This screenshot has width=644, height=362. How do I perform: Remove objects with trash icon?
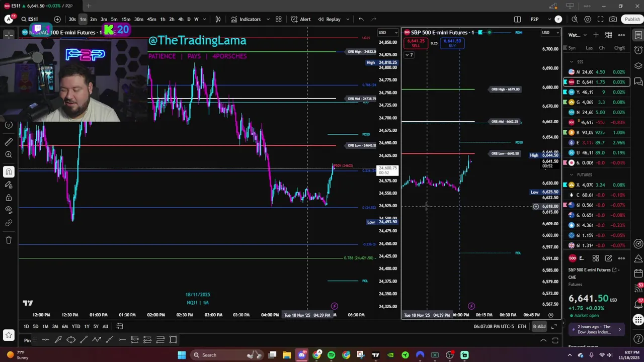click(x=9, y=240)
